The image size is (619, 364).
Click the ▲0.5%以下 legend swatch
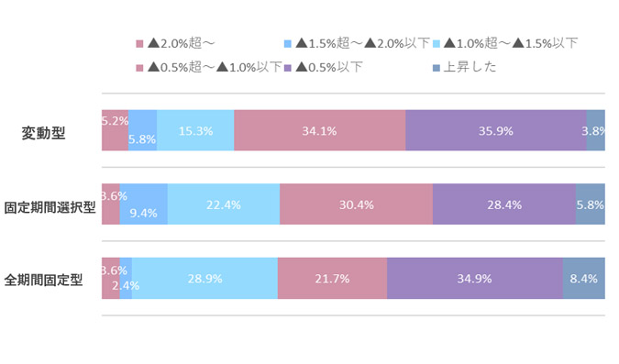[x=288, y=68]
